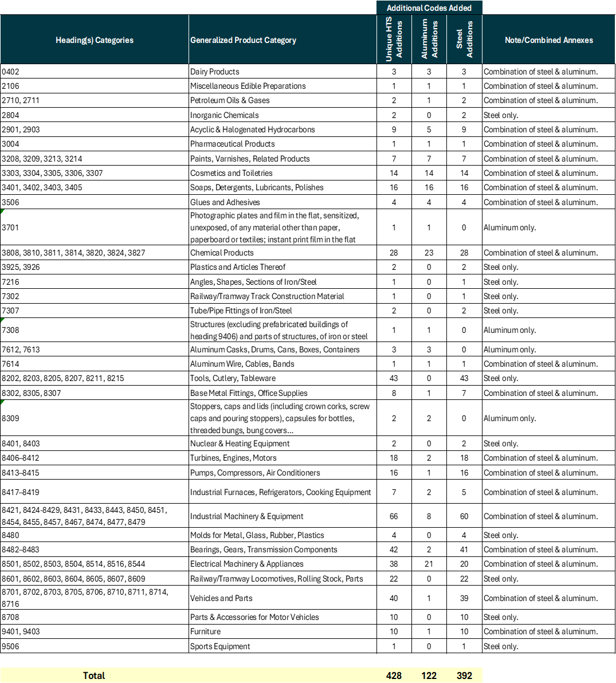Click dark cell right of the 392 total
Screen dimensions: 616x683
click(548, 676)
